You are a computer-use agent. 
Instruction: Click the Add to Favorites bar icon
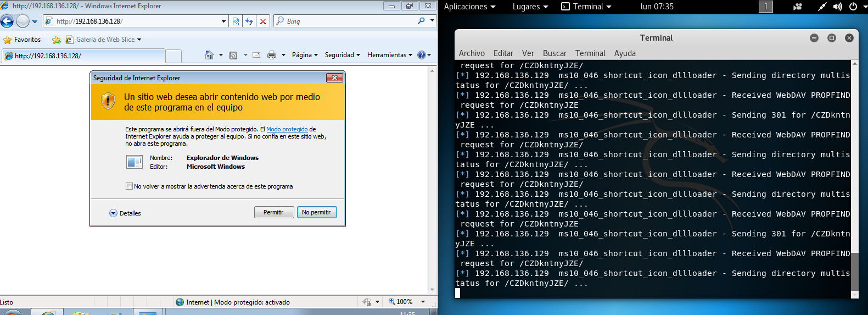[57, 40]
